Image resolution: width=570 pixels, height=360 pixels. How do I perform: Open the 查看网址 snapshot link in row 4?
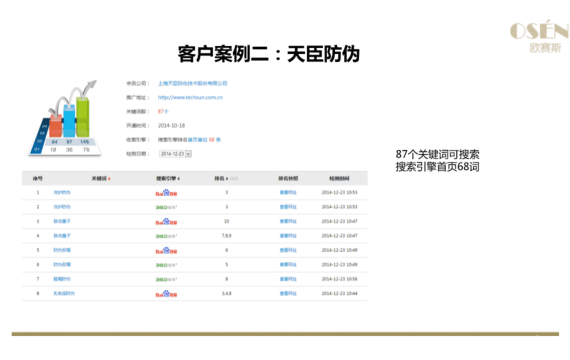288,236
